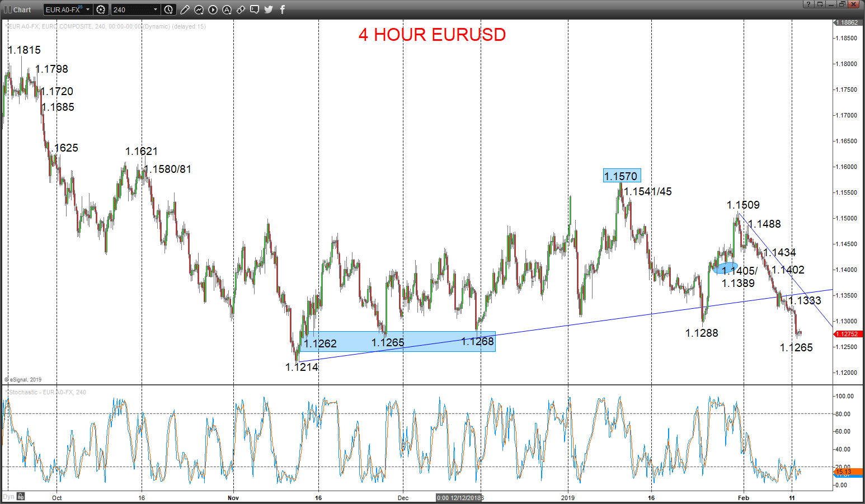
Task: Open the time template clock icon
Action: [x=168, y=10]
